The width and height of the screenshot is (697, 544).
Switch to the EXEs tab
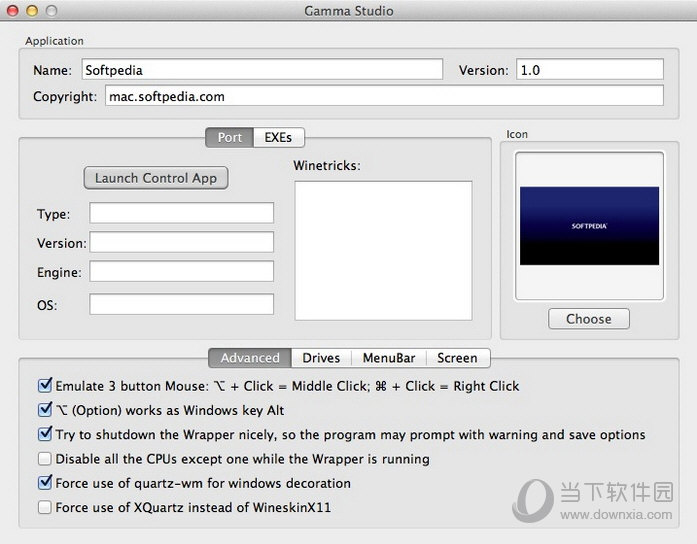tap(279, 137)
